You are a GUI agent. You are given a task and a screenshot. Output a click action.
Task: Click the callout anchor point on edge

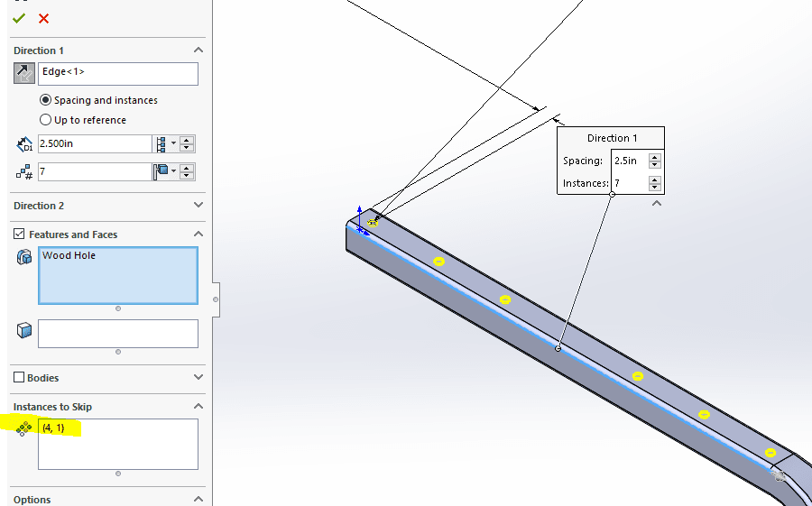click(558, 348)
